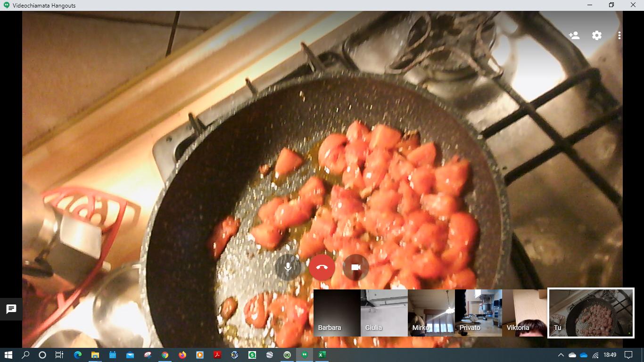Open the Windows Start menu
644x362 pixels.
[8, 355]
